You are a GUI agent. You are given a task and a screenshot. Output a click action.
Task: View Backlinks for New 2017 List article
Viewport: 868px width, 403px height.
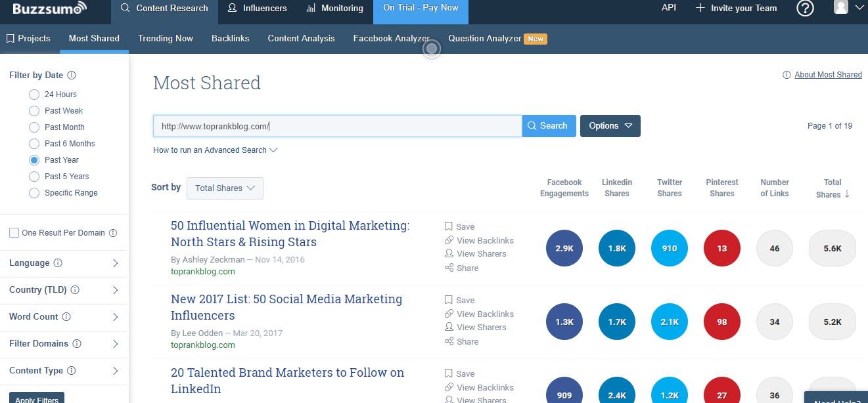pos(479,314)
